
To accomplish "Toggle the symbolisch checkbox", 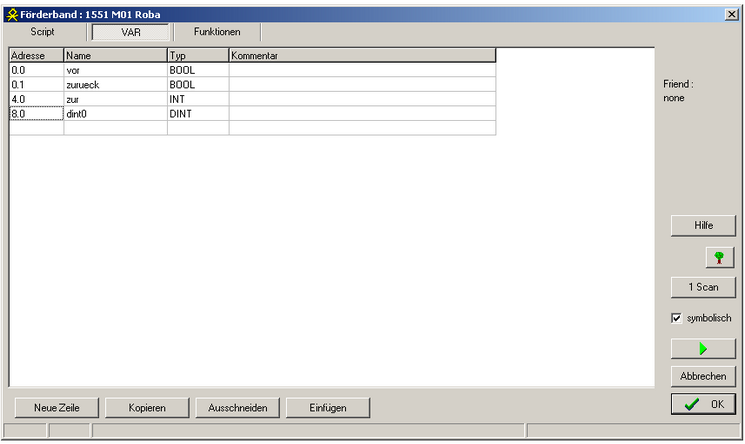I will pos(677,318).
